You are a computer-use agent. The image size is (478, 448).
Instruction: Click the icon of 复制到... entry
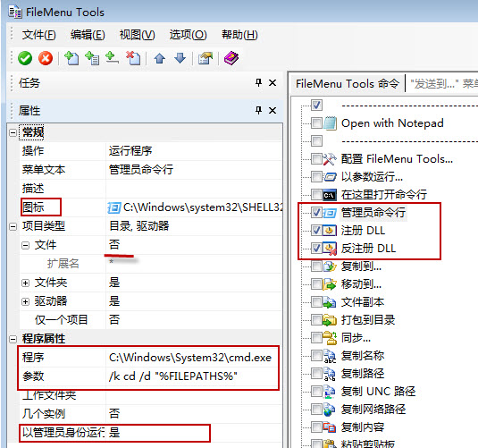pyautogui.click(x=330, y=266)
